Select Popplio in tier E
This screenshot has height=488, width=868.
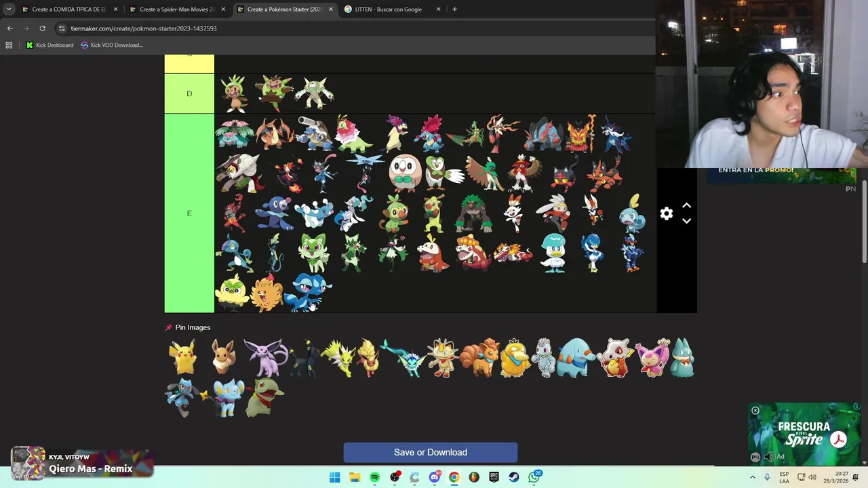point(274,213)
